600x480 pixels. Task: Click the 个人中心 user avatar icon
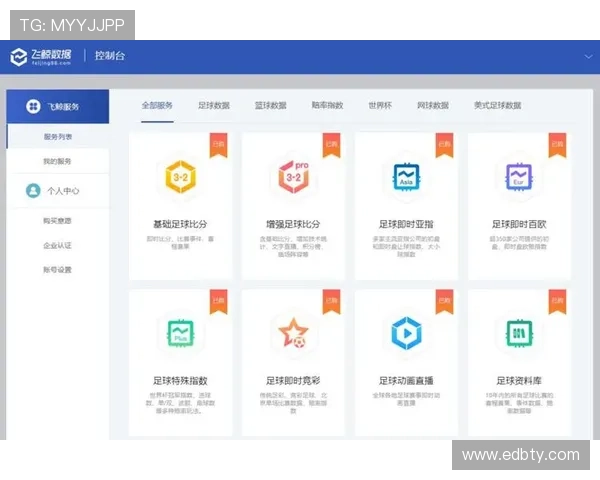(x=32, y=190)
